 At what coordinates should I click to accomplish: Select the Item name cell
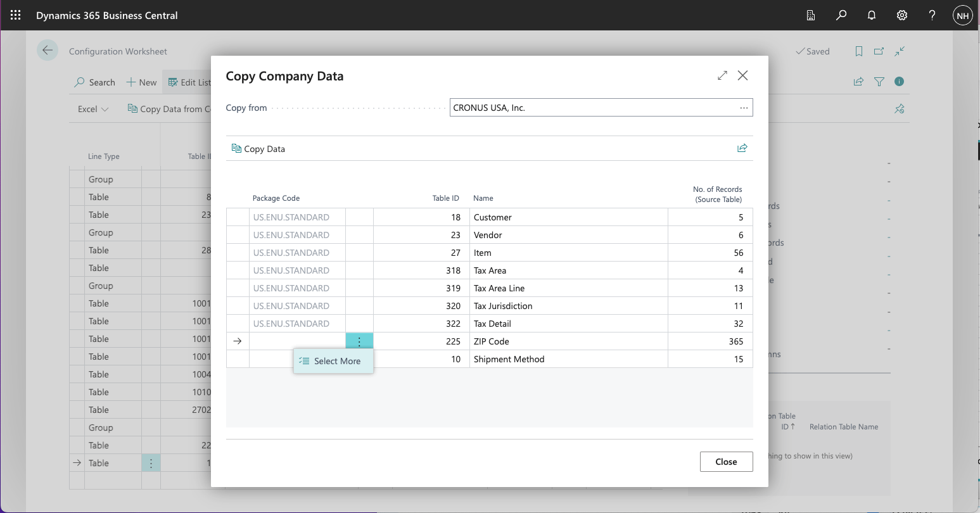coord(568,253)
